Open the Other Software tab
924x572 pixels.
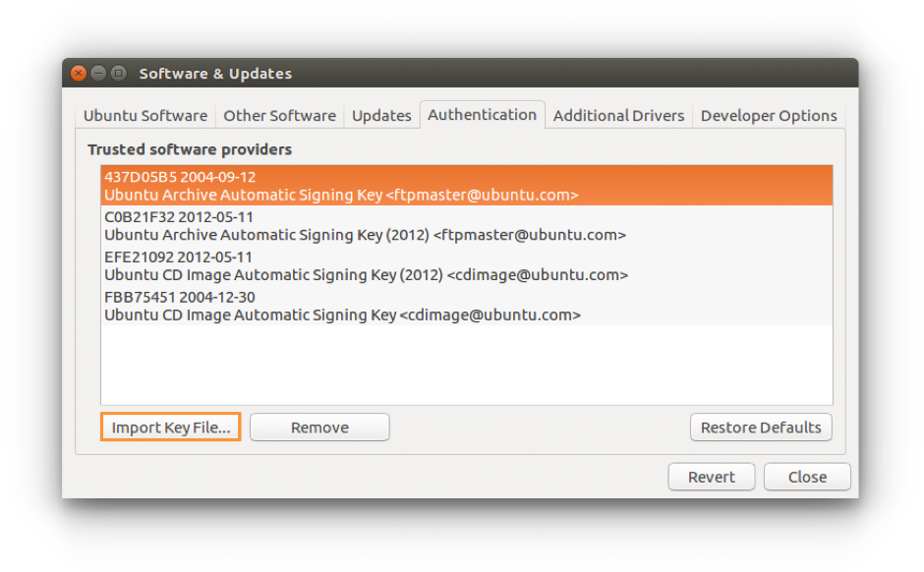pos(279,116)
